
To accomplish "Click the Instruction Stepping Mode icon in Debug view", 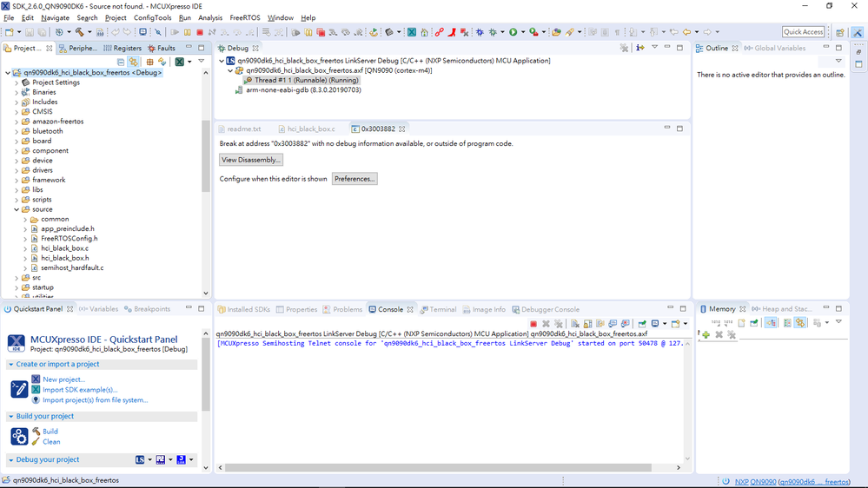I will 640,48.
